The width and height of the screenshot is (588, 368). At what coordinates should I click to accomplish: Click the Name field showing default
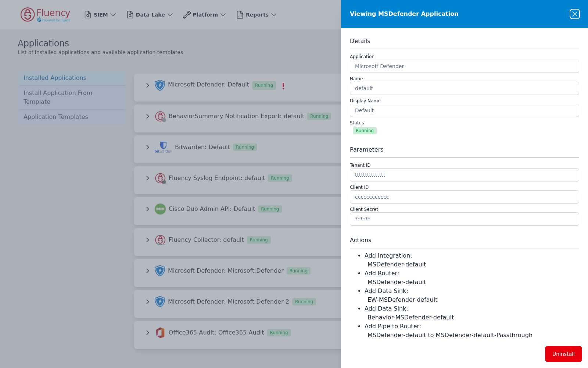(x=465, y=88)
